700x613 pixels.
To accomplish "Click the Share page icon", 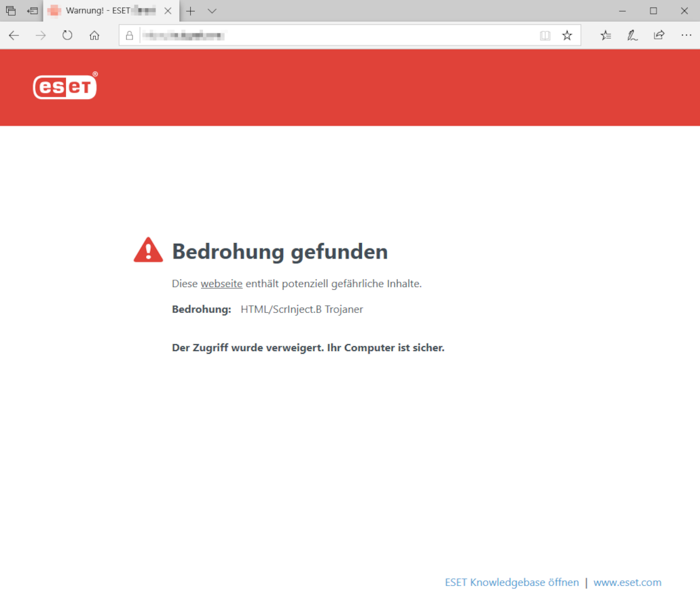I will coord(659,35).
